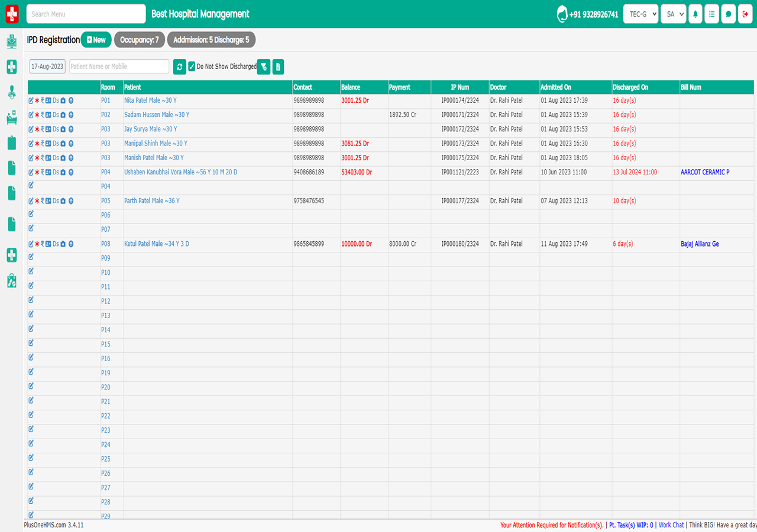Click the refresh icon beside search field
The width and height of the screenshot is (757, 532).
[180, 67]
